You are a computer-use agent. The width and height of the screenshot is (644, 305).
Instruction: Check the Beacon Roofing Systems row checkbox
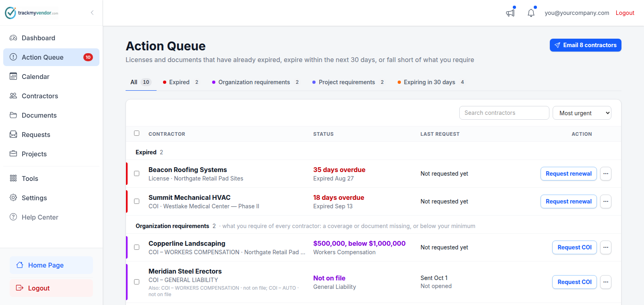(137, 174)
